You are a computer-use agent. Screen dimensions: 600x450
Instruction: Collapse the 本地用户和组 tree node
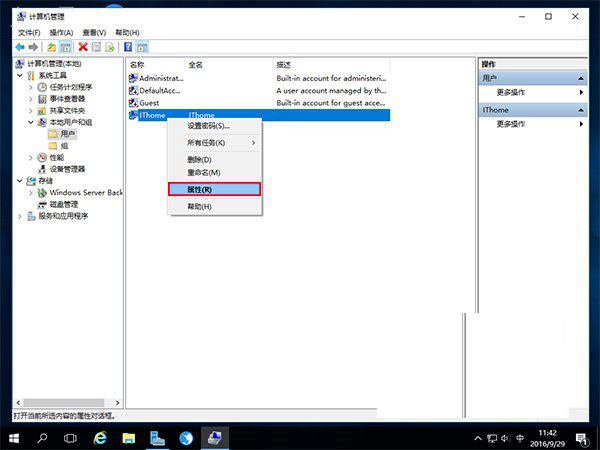pyautogui.click(x=31, y=122)
